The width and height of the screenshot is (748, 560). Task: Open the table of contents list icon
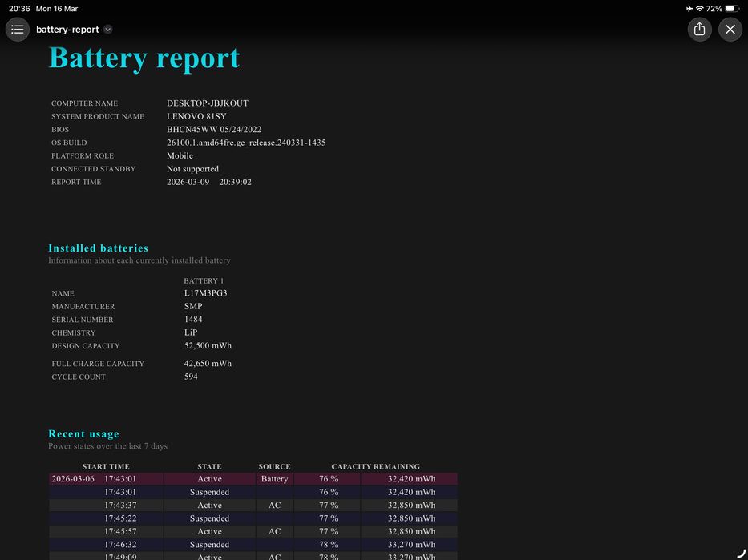(x=17, y=30)
